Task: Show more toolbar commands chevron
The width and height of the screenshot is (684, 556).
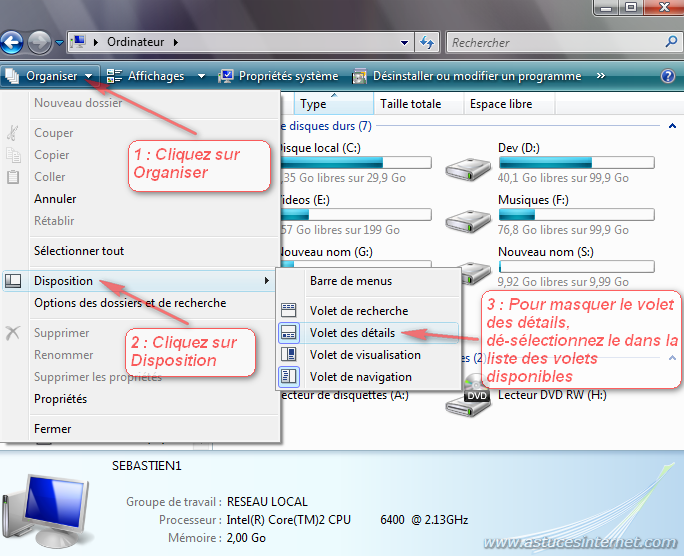Action: pyautogui.click(x=601, y=76)
